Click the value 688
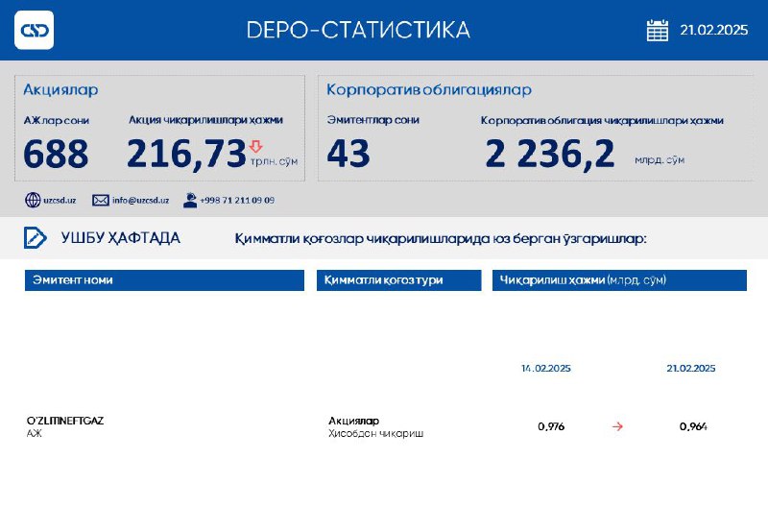 56,154
